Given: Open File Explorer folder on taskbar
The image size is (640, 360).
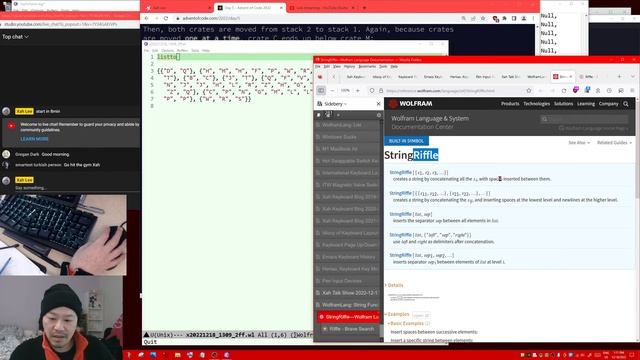Looking at the screenshot, I should [x=178, y=355].
